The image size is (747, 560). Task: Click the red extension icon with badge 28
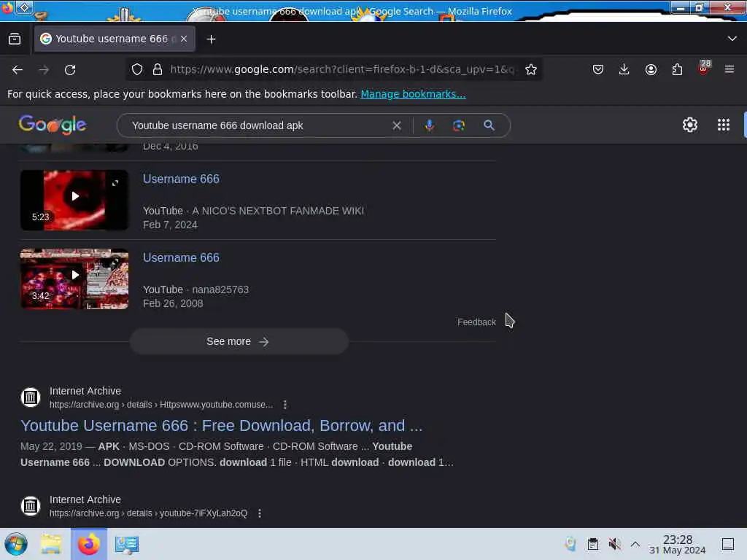tap(704, 68)
